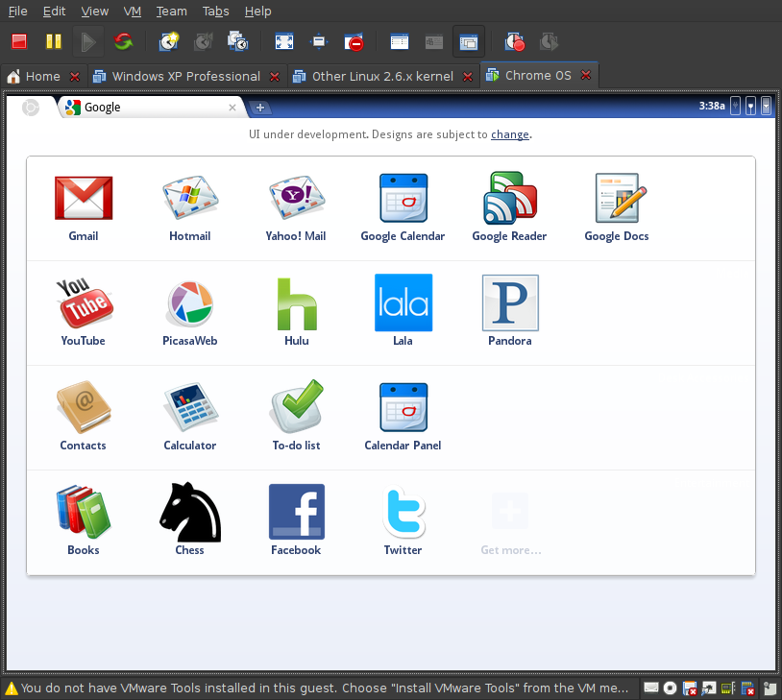
Task: Switch to the Windows XP Professional tab
Action: tap(185, 75)
